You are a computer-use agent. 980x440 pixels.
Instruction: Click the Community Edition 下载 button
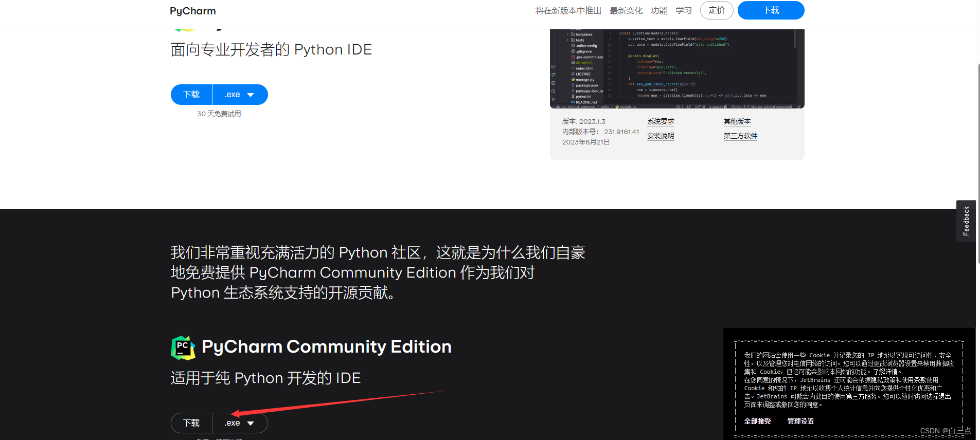click(x=191, y=423)
